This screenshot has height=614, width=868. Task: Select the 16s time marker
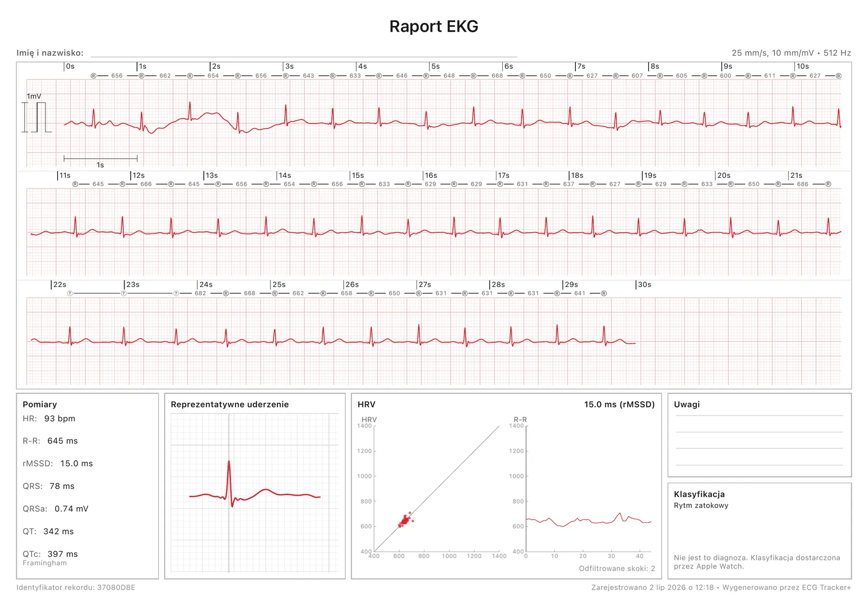(x=431, y=176)
